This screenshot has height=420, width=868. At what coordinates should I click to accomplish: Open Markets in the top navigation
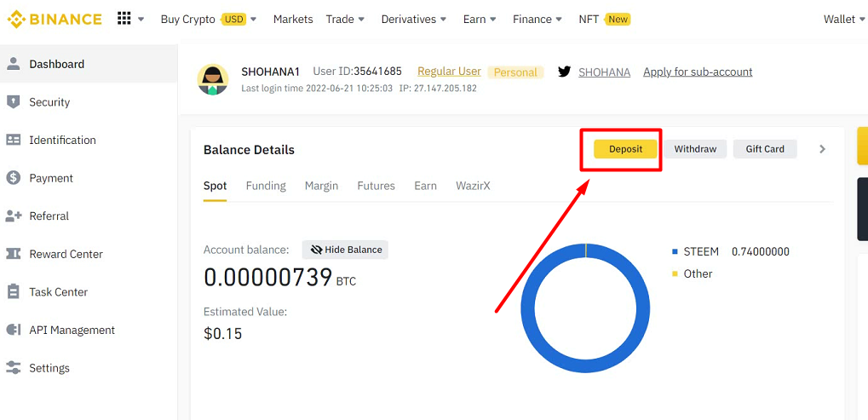pos(293,20)
